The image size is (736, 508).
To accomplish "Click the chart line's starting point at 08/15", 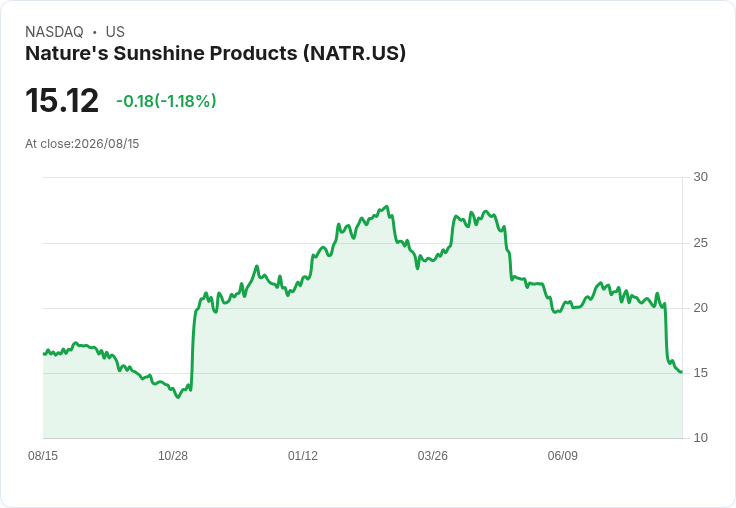I will [44, 354].
